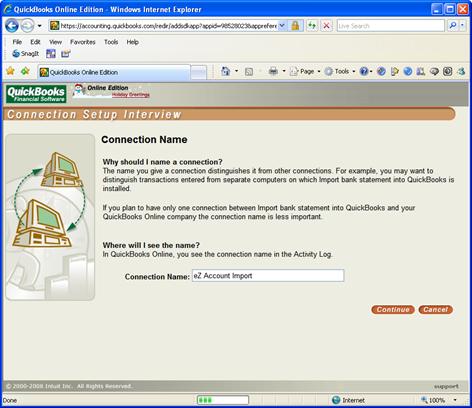Click the SnagIt window capture icon
This screenshot has width=472, height=408.
tap(51, 53)
